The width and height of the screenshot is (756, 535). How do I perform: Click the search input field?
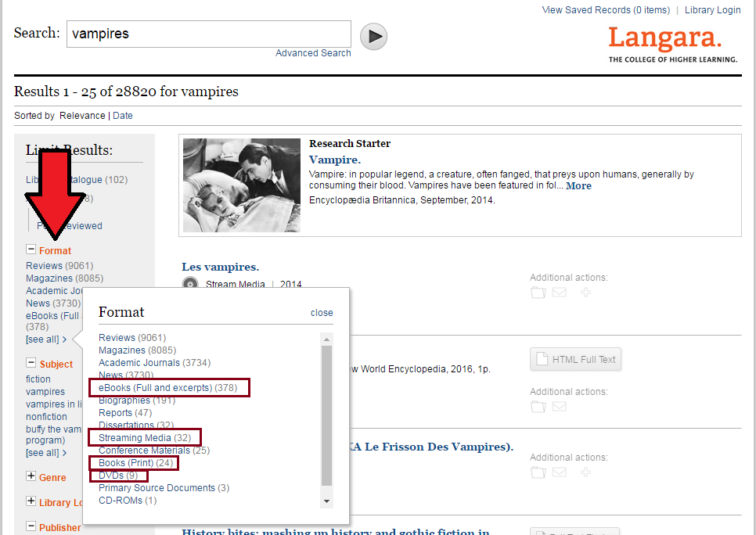[x=209, y=34]
